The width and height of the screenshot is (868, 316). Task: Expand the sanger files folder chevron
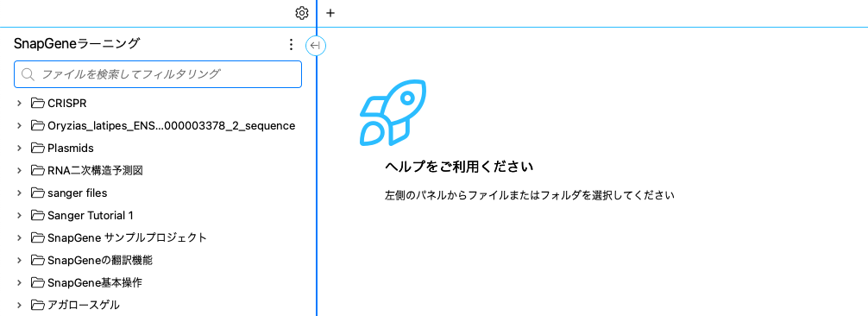tap(19, 193)
